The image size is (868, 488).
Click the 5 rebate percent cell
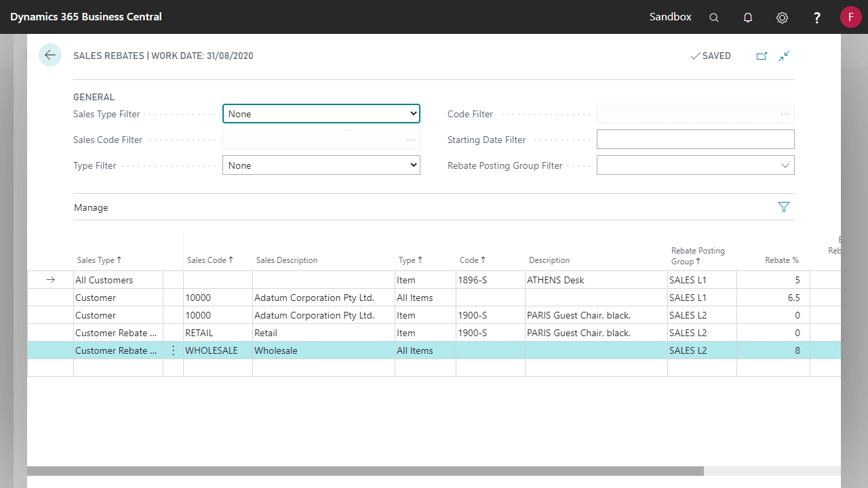[x=773, y=280]
